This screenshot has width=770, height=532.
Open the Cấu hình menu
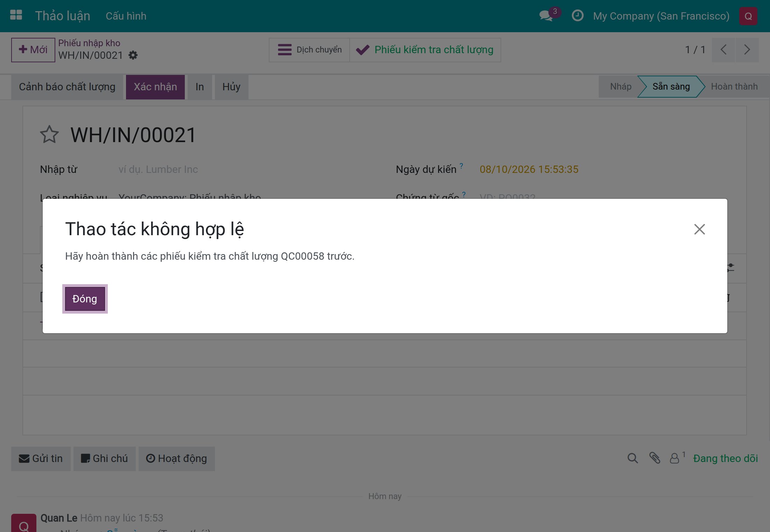(x=126, y=16)
